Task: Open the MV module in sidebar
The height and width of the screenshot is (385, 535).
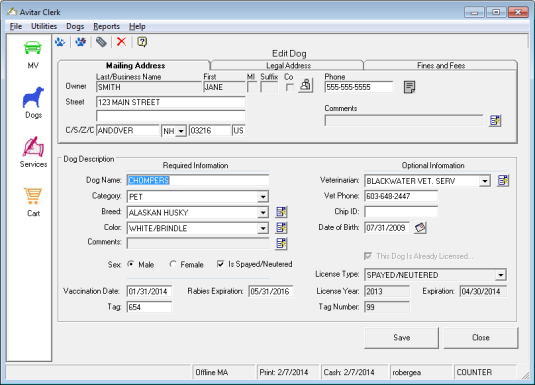Action: pyautogui.click(x=33, y=55)
